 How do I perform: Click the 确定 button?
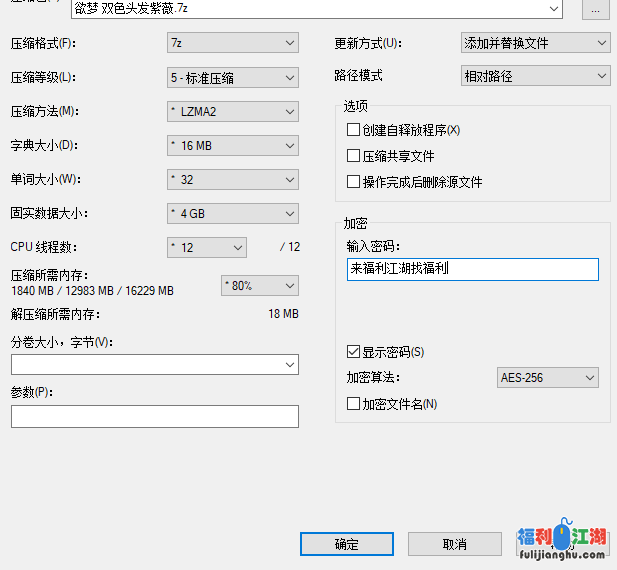346,544
